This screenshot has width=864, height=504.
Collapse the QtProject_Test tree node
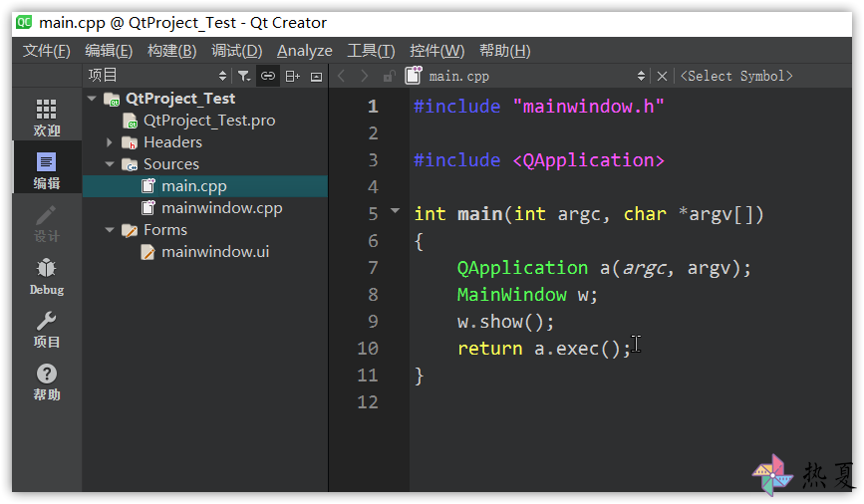click(92, 99)
